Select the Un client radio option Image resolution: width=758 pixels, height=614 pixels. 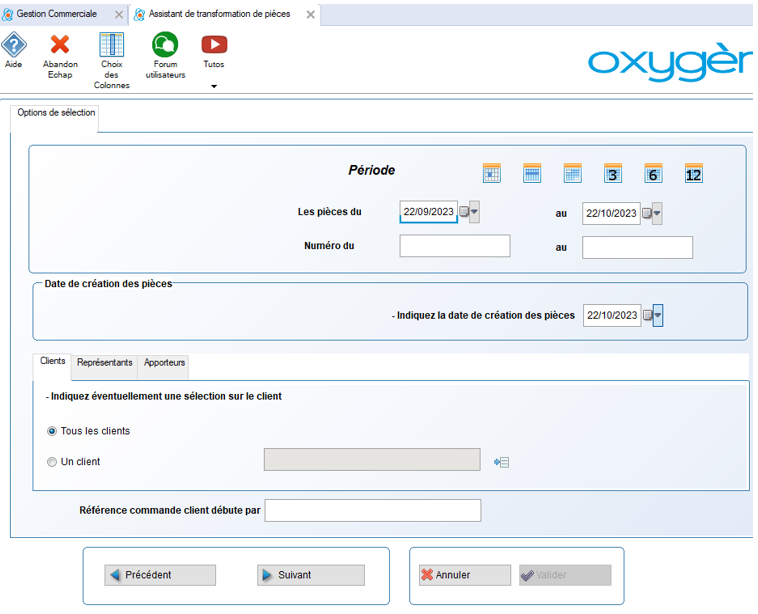pos(52,462)
